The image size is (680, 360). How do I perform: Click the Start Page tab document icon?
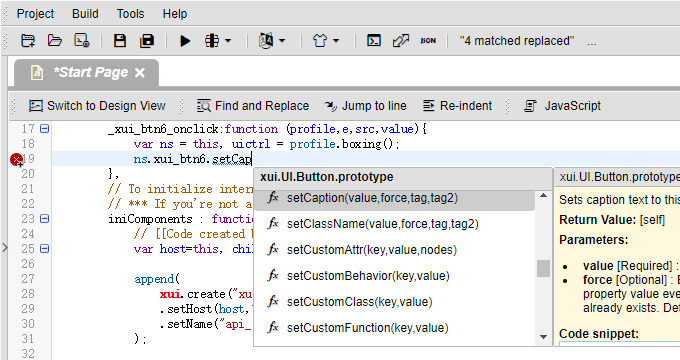point(37,72)
